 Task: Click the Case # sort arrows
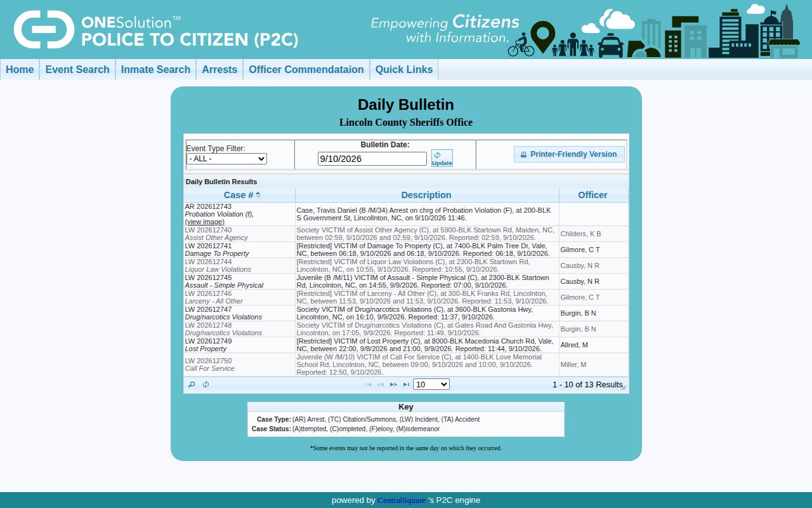[x=258, y=195]
